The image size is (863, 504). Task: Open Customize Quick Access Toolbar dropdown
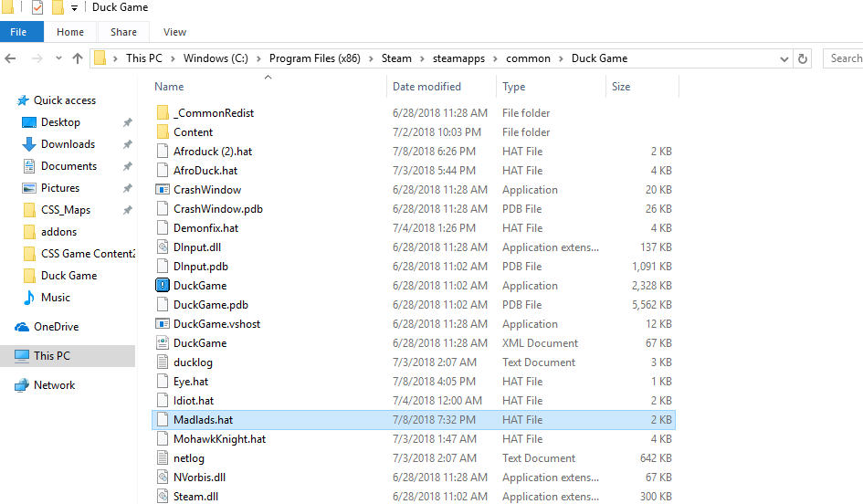(74, 8)
